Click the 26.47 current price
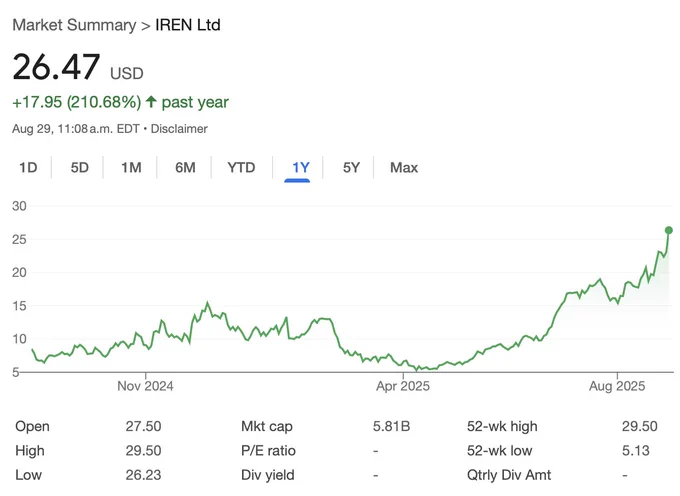The image size is (680, 496). pyautogui.click(x=56, y=68)
